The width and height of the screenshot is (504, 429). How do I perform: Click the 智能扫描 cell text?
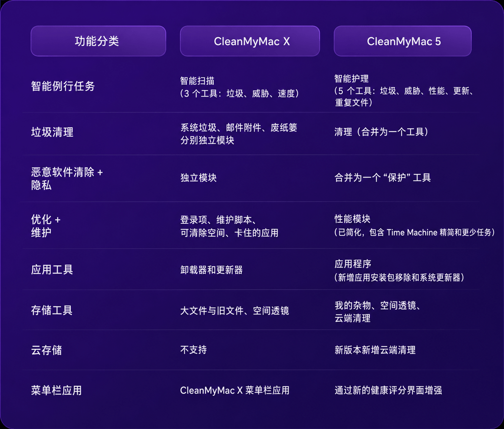tap(197, 81)
